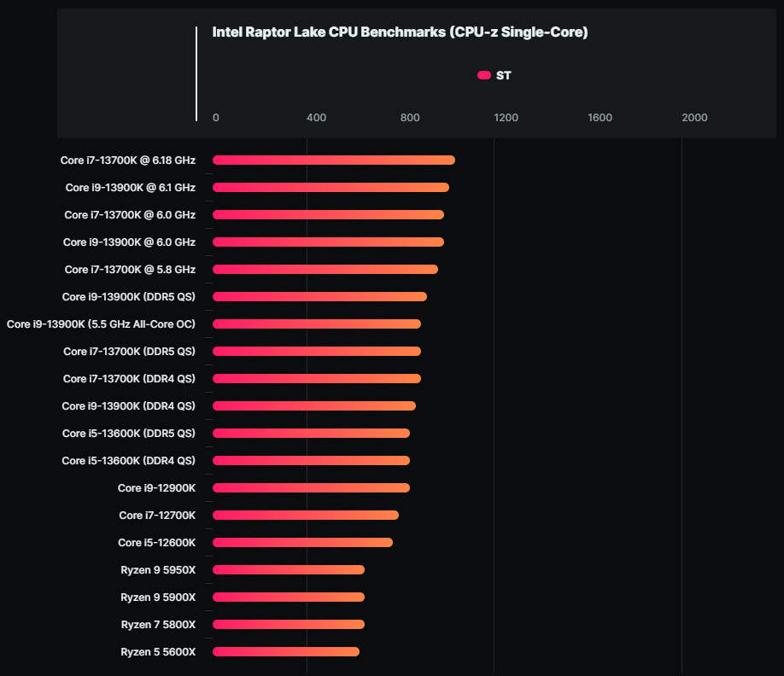This screenshot has width=784, height=676.
Task: Click the Core i7-13700K @ 6.18 GHz bar
Action: click(333, 160)
